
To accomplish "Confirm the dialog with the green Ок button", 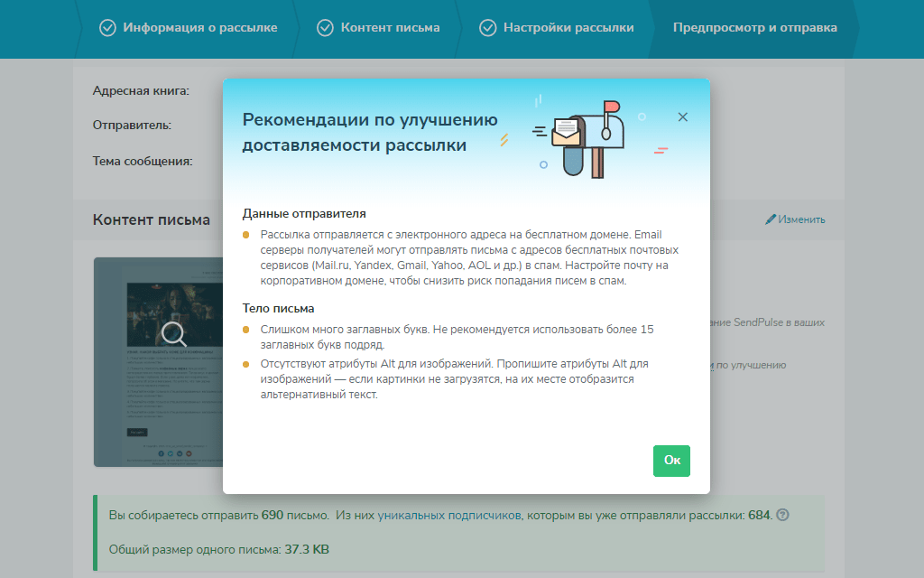I will point(671,461).
